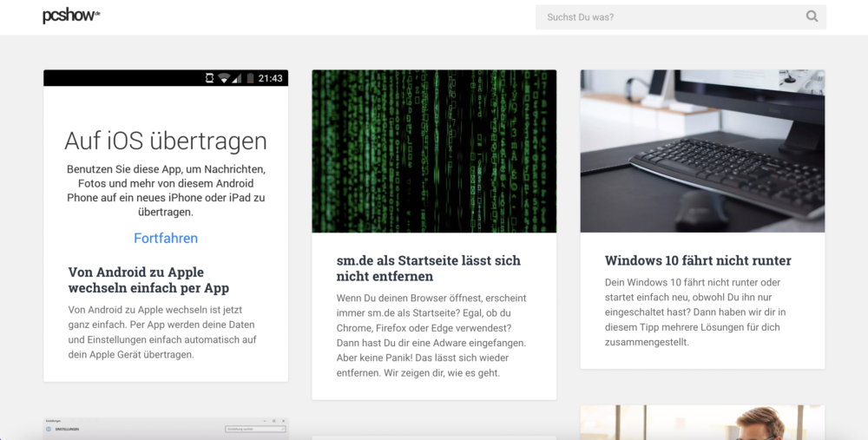Screen dimensions: 868x440
Task: Open the thumbnail showing a man with glasses
Action: 702,423
